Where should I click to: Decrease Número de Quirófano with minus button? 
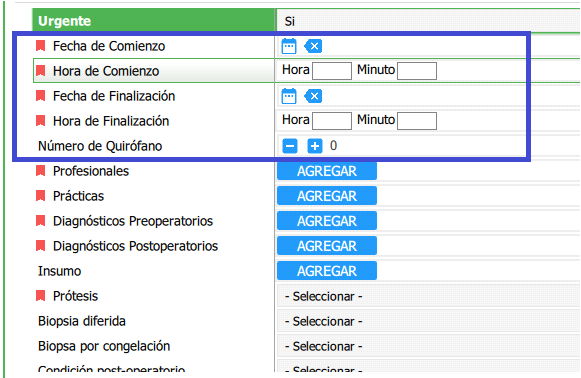pyautogui.click(x=290, y=146)
